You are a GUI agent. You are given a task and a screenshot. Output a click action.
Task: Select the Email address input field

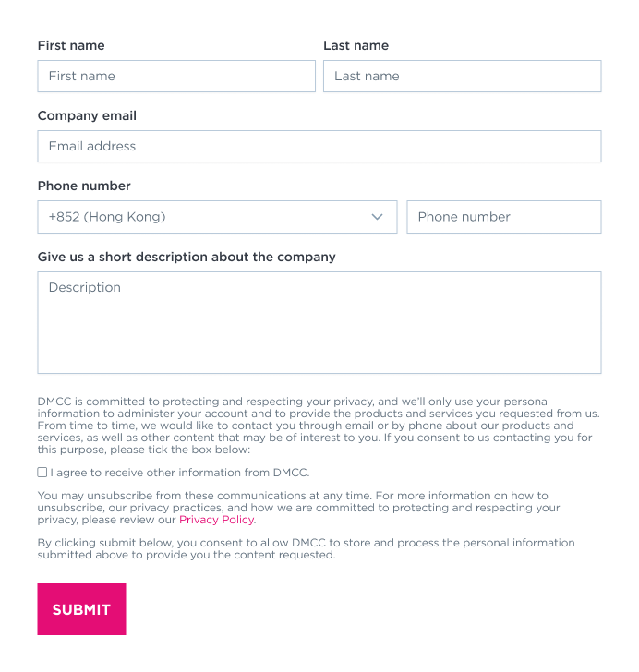click(319, 146)
